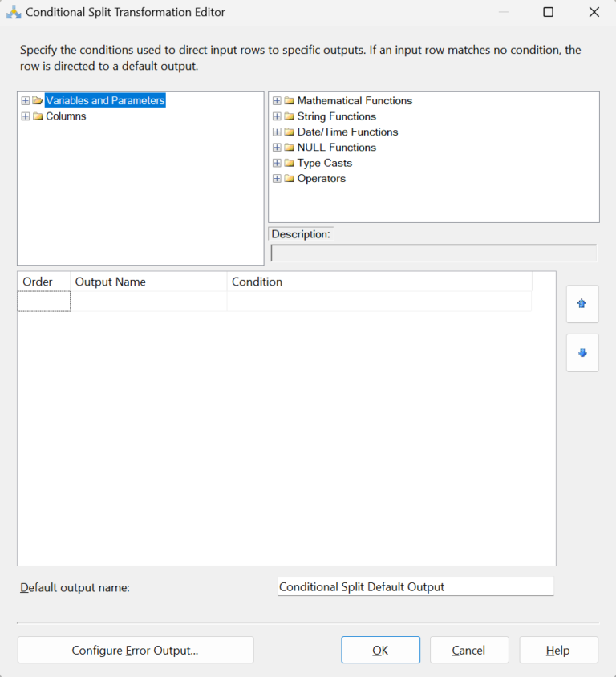Viewport: 616px width, 677px height.
Task: Click the Variables and Parameters folder icon
Action: (x=36, y=100)
